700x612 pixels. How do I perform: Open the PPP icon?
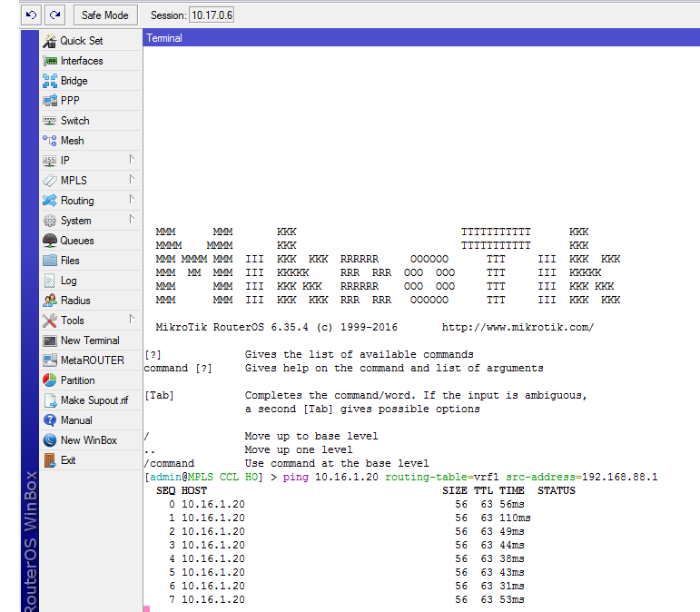click(x=50, y=101)
